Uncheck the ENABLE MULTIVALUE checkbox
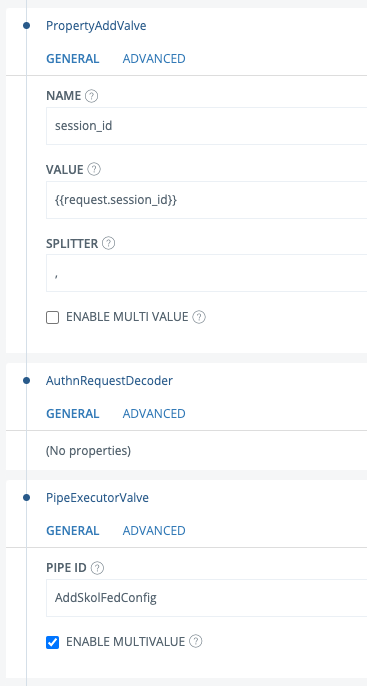 point(52,642)
